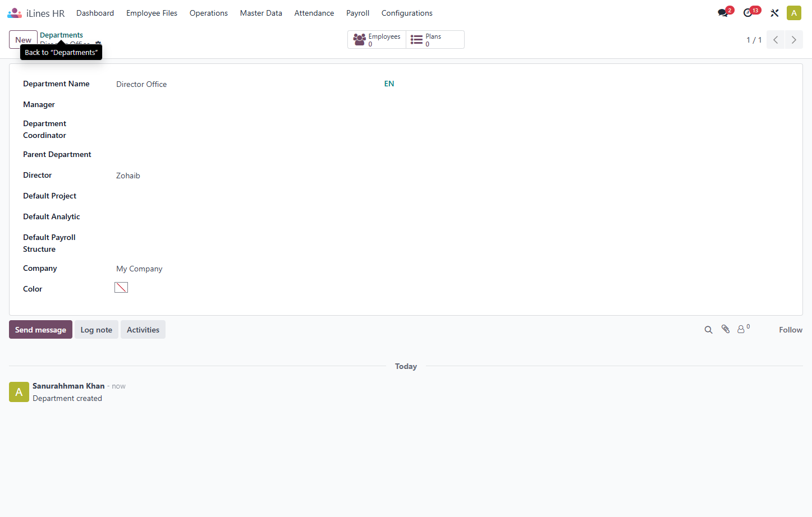Open the Configurations menu
812x517 pixels.
click(407, 13)
